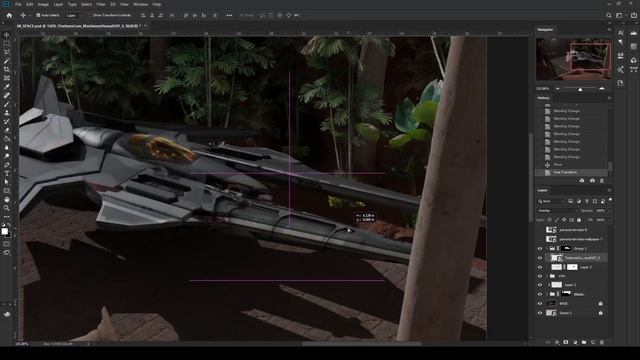Lock all padlock icon in Layers lock row
Image resolution: width=640 pixels, height=360 pixels.
[x=579, y=220]
